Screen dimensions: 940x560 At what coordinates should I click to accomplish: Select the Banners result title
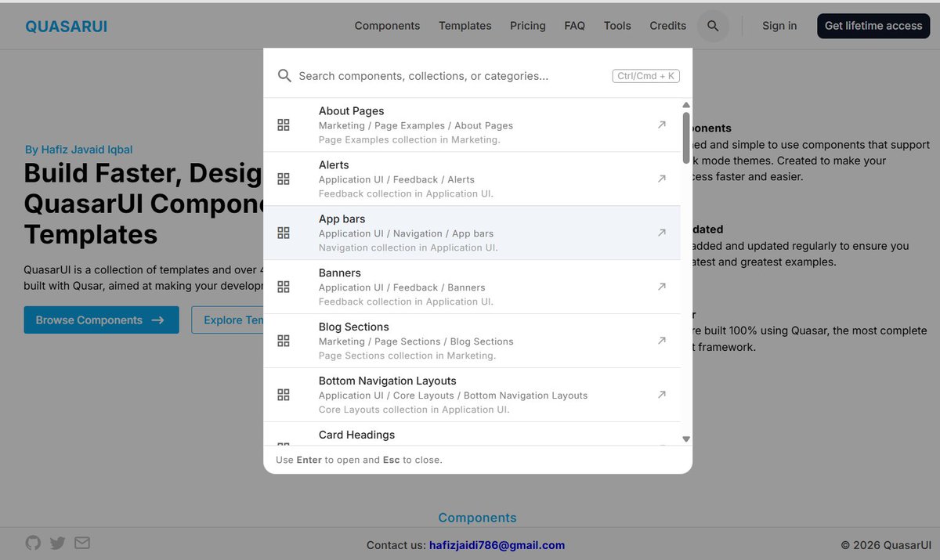coord(340,273)
